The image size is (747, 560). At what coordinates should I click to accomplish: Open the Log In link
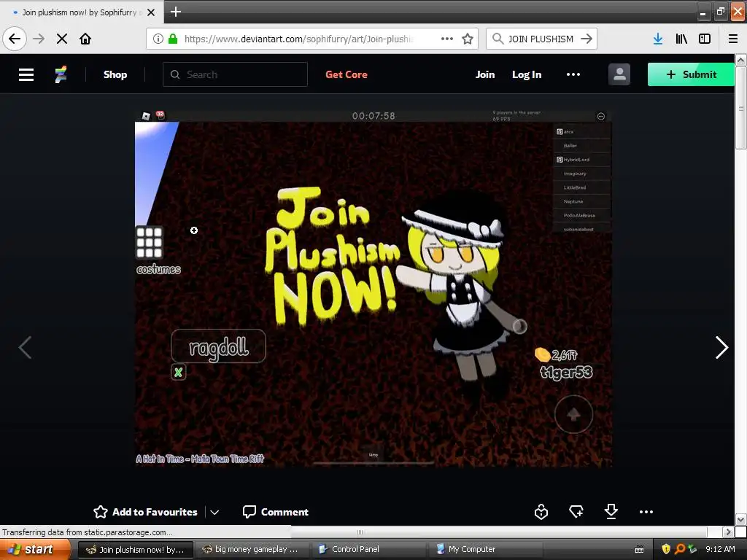[527, 74]
